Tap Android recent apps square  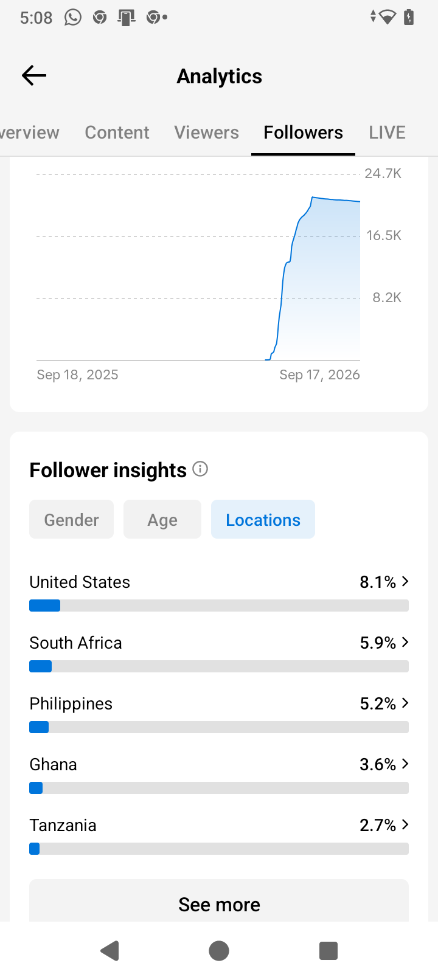pyautogui.click(x=328, y=950)
